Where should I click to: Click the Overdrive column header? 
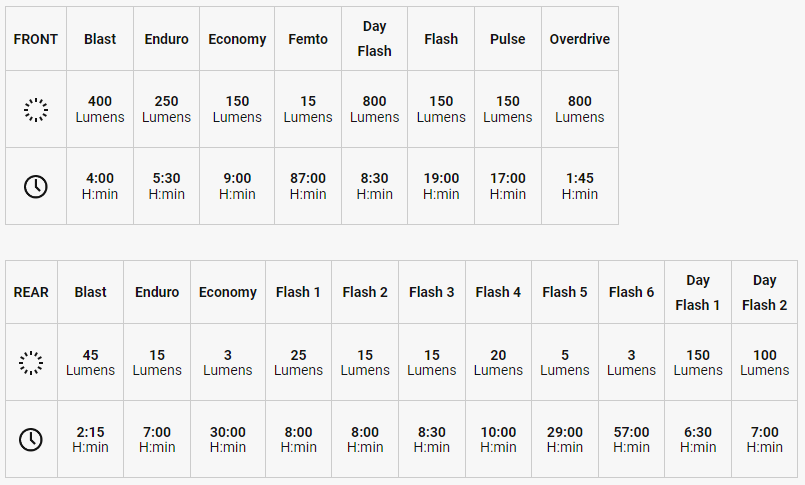580,39
